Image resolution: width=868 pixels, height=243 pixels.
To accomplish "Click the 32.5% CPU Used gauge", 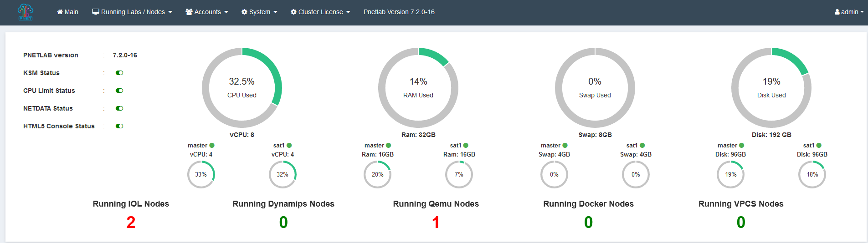I will coord(242,88).
